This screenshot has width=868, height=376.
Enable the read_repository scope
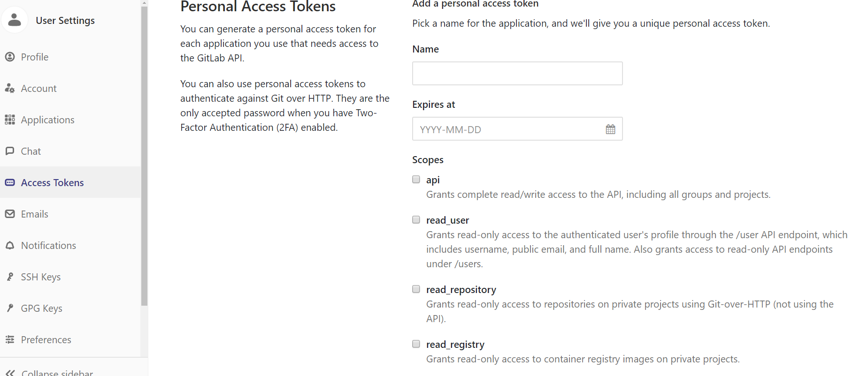(x=416, y=289)
